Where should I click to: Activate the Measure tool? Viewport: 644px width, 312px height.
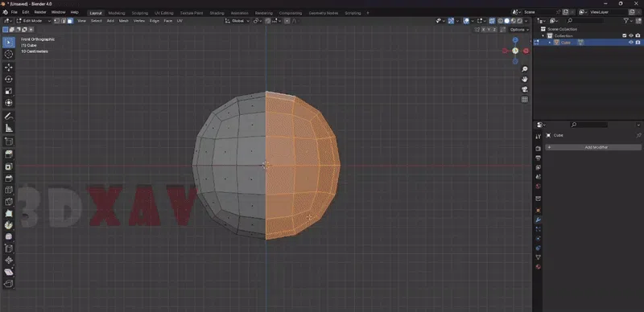(9, 128)
